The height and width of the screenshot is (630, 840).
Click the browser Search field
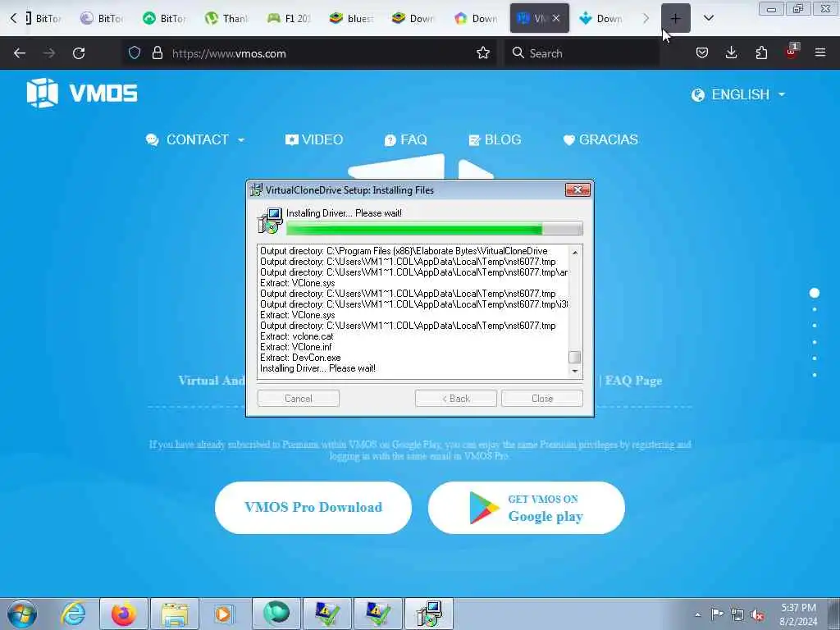[x=582, y=53]
